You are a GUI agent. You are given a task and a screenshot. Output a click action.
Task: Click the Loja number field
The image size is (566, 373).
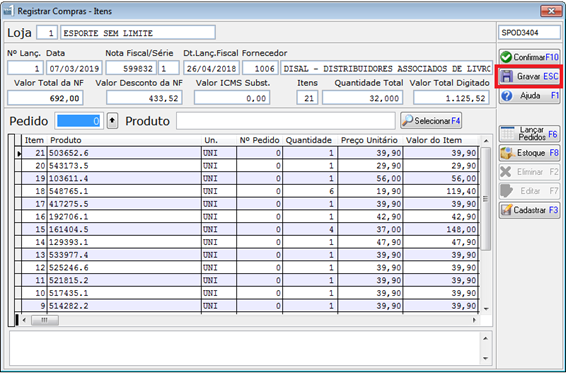47,33
